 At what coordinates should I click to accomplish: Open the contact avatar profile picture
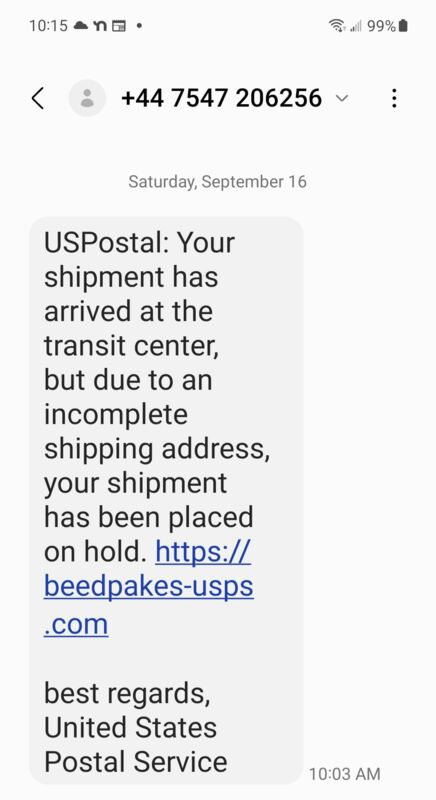(x=87, y=98)
